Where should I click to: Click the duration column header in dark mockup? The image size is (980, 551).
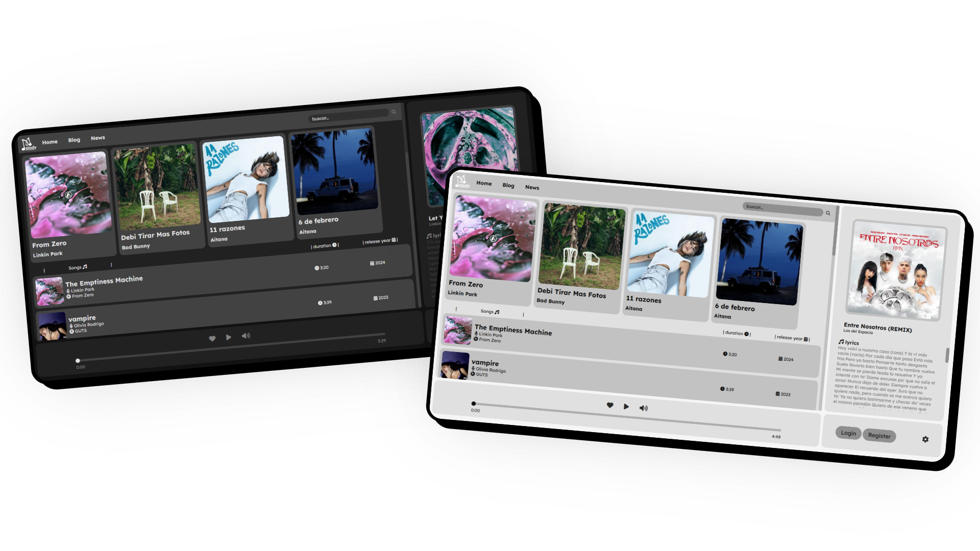click(x=325, y=245)
